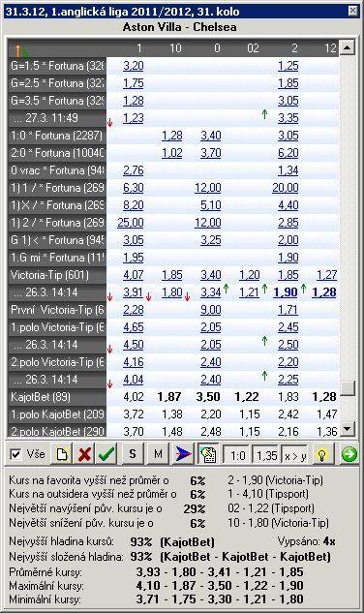Click the green circle arrow icon
Image resolution: width=364 pixels, height=613 pixels.
(349, 454)
